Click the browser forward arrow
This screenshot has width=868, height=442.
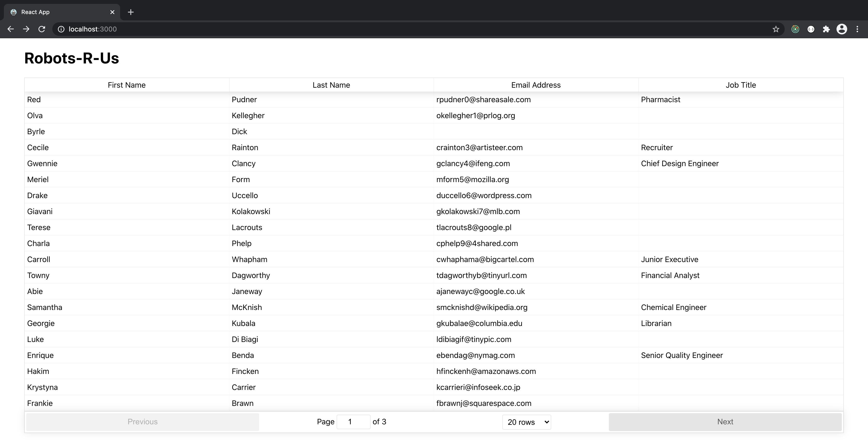pos(26,29)
